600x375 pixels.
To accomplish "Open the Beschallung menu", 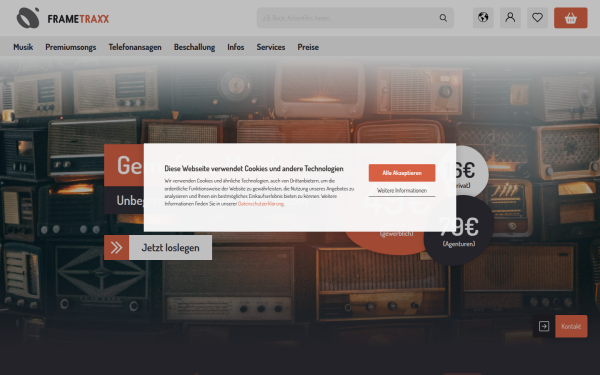I will click(x=194, y=47).
